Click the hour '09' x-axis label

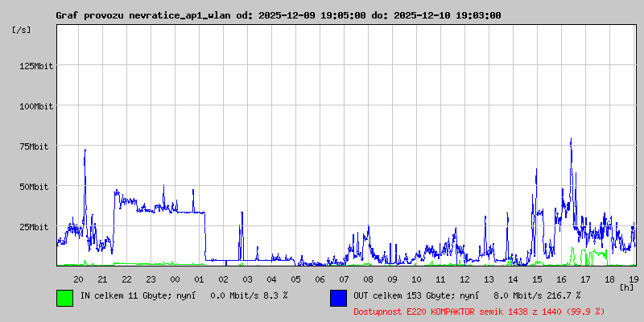(392, 279)
